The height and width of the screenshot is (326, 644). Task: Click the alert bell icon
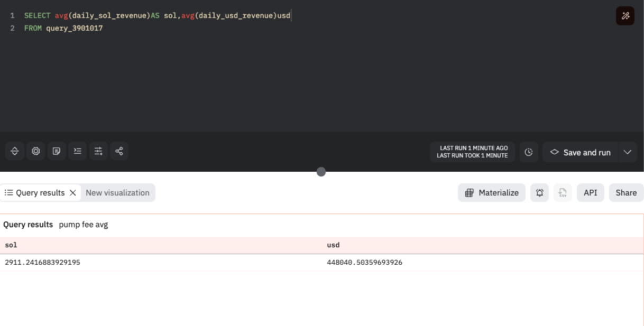[x=539, y=193]
